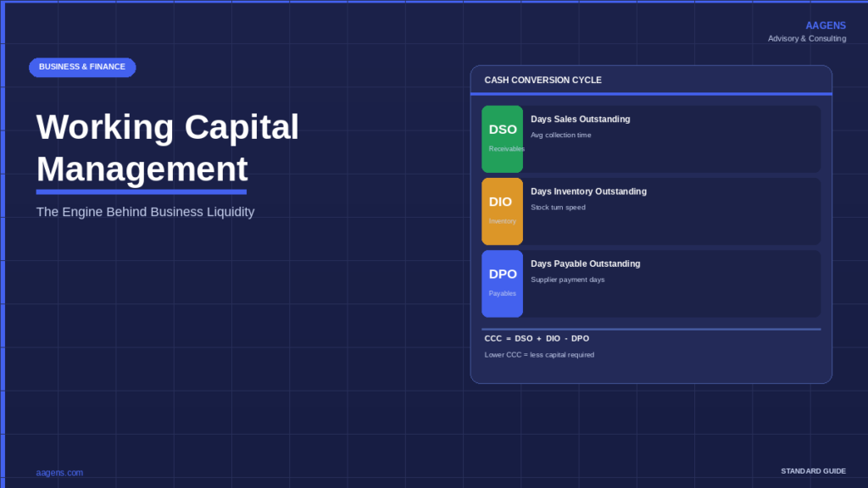Click the blue DPO tile

coord(502,284)
